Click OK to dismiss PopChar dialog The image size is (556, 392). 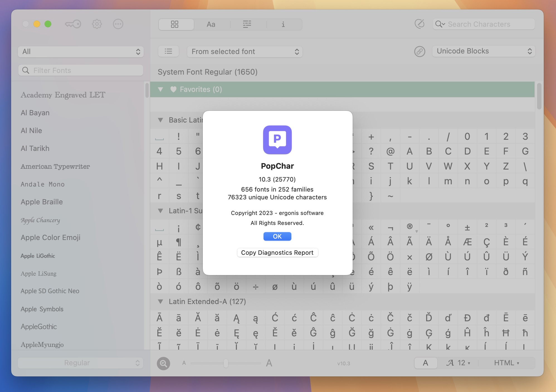[277, 236]
